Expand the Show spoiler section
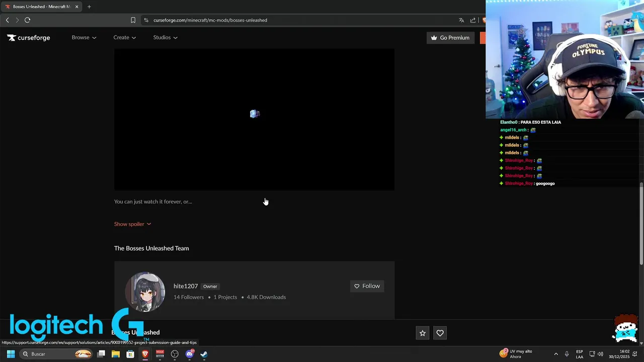This screenshot has width=644, height=362. 132,224
